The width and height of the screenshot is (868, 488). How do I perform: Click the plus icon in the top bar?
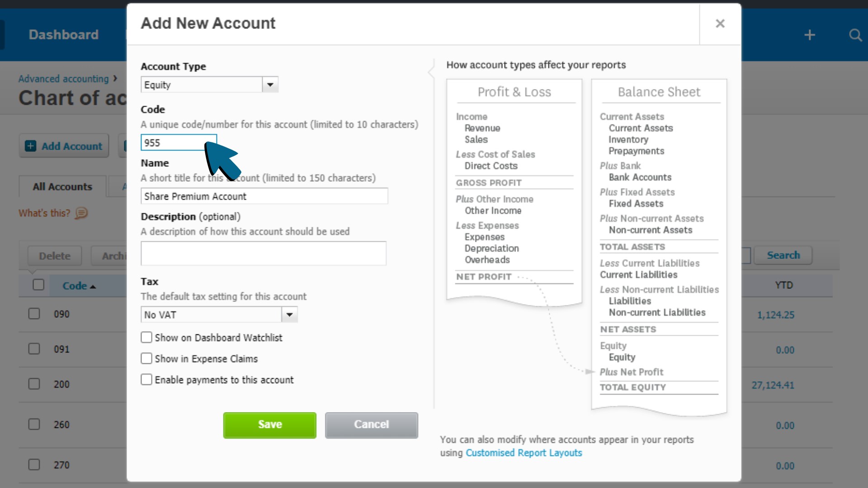pos(809,34)
